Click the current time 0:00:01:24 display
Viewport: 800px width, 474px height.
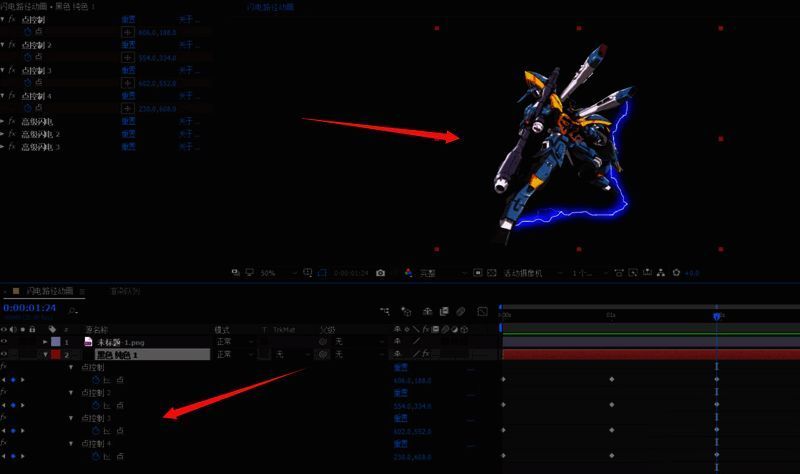30,308
